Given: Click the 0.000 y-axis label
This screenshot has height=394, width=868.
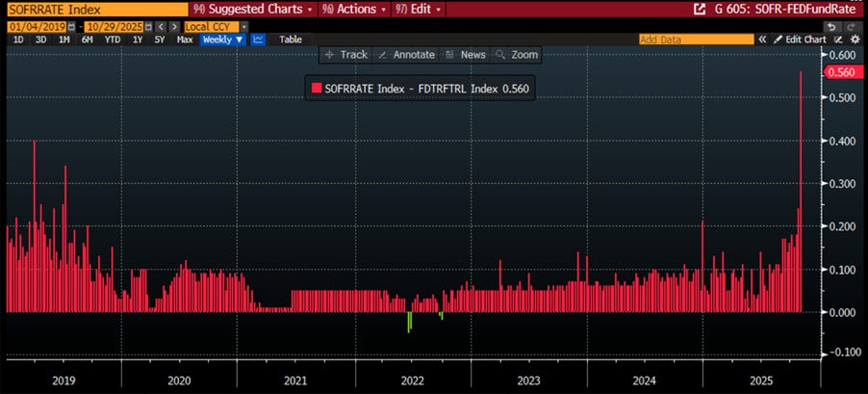Looking at the screenshot, I should (843, 312).
